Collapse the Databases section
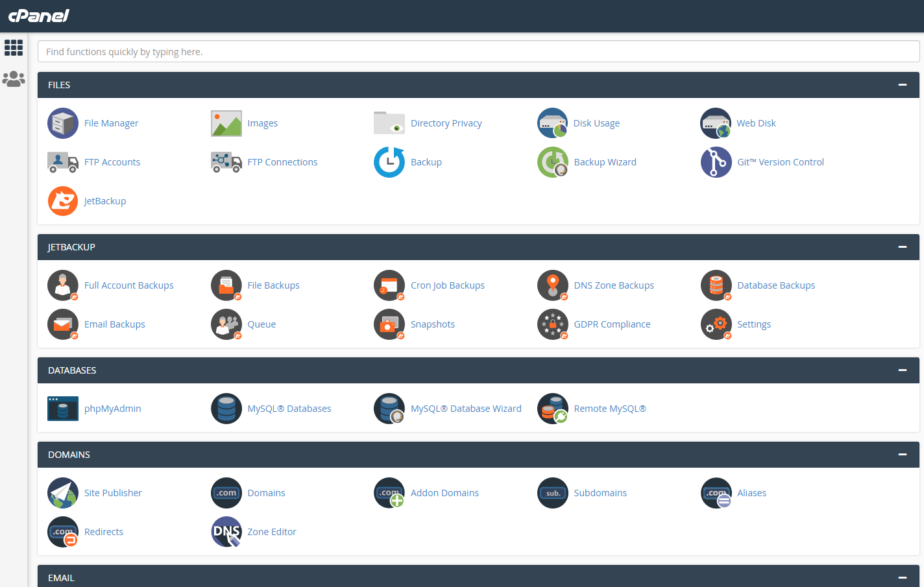 [x=902, y=370]
